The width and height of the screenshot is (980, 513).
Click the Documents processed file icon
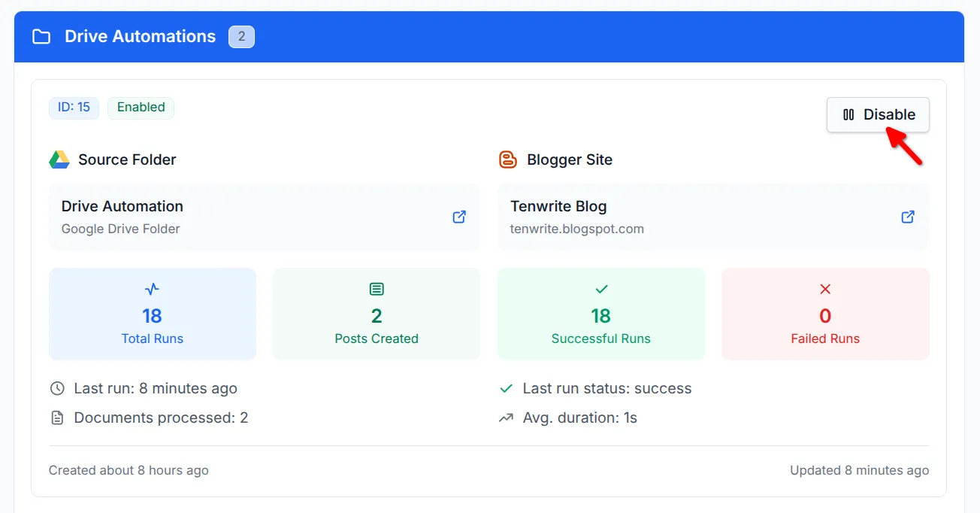click(57, 417)
